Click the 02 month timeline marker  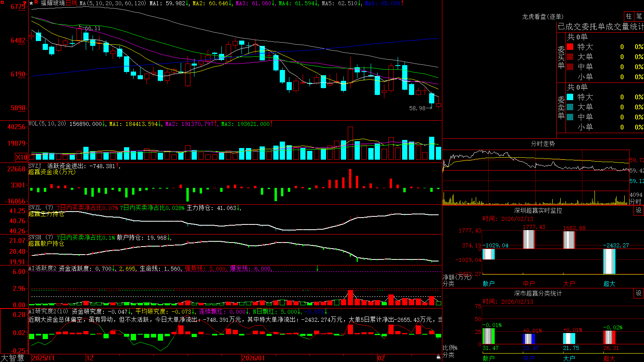[381, 358]
